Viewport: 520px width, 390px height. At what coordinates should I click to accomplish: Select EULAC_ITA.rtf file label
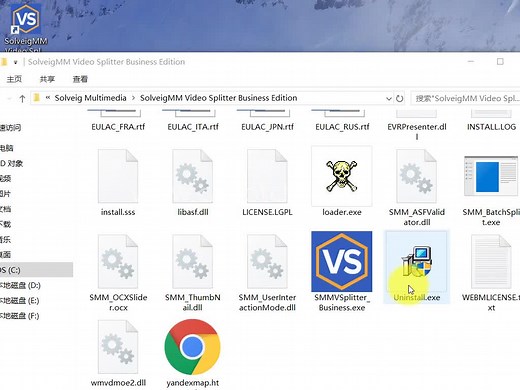coord(193,127)
